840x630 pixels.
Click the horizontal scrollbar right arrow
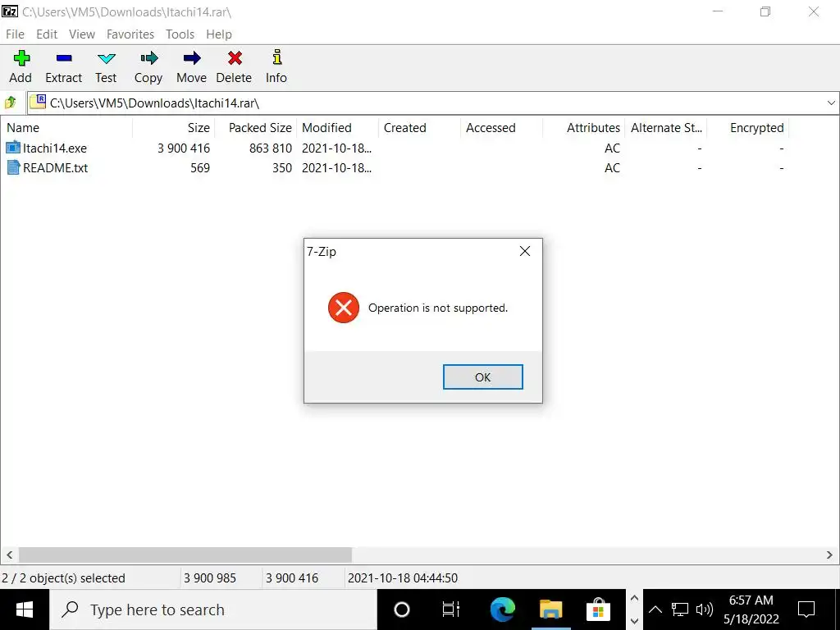pyautogui.click(x=829, y=555)
